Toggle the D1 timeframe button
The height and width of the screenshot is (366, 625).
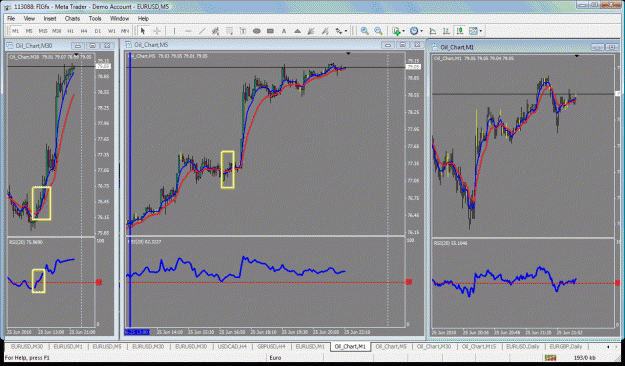[x=98, y=31]
